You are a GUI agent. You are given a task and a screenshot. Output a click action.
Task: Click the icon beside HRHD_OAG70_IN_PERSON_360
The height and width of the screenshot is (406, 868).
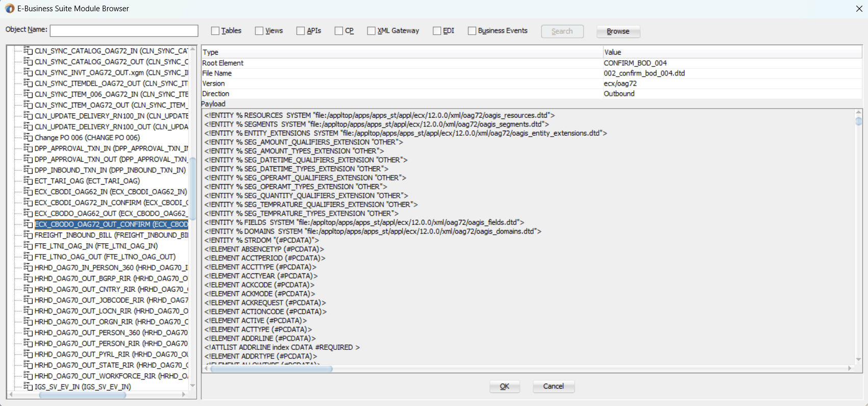tap(29, 267)
